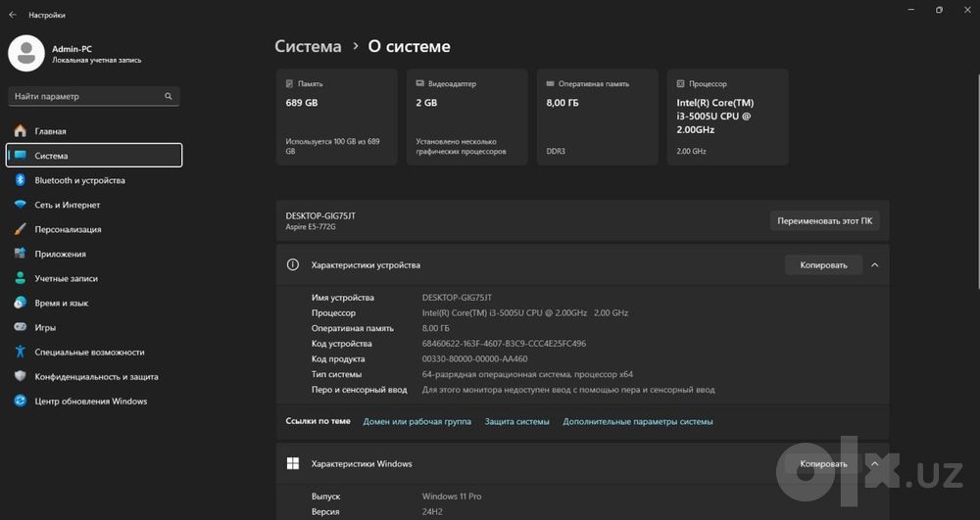This screenshot has width=980, height=520.
Task: Open the Процессор i3-5005U card
Action: tap(727, 118)
